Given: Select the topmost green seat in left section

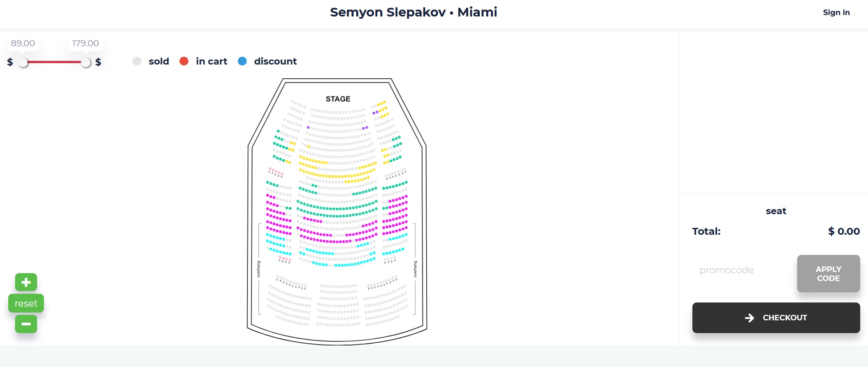Looking at the screenshot, I should [278, 131].
